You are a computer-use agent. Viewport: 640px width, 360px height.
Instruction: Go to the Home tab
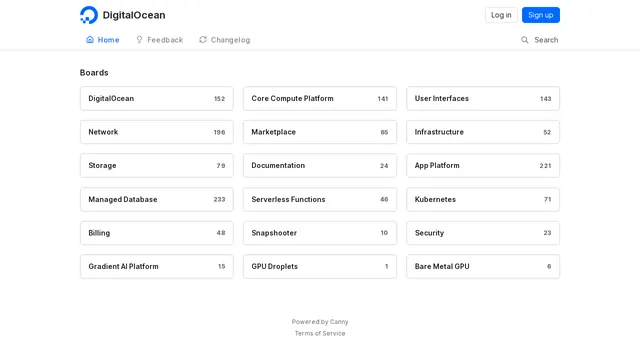click(x=102, y=40)
